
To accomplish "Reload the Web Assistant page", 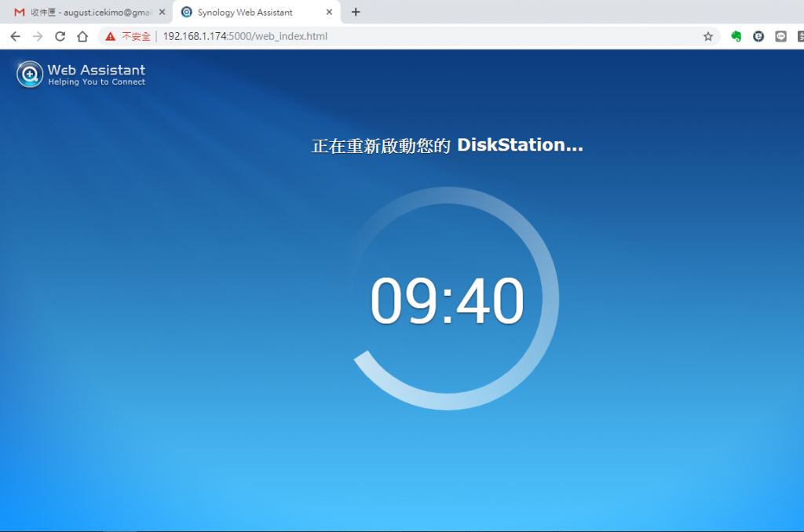I will coord(60,36).
